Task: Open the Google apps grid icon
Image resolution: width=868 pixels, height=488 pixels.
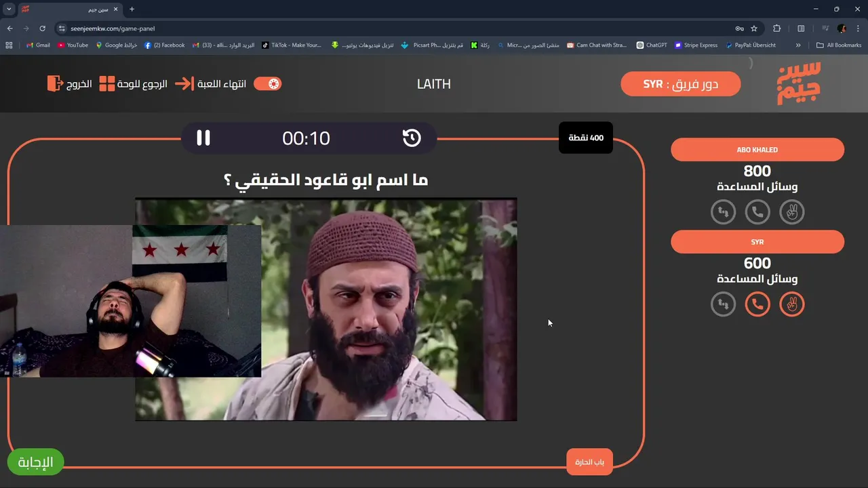Action: point(9,45)
